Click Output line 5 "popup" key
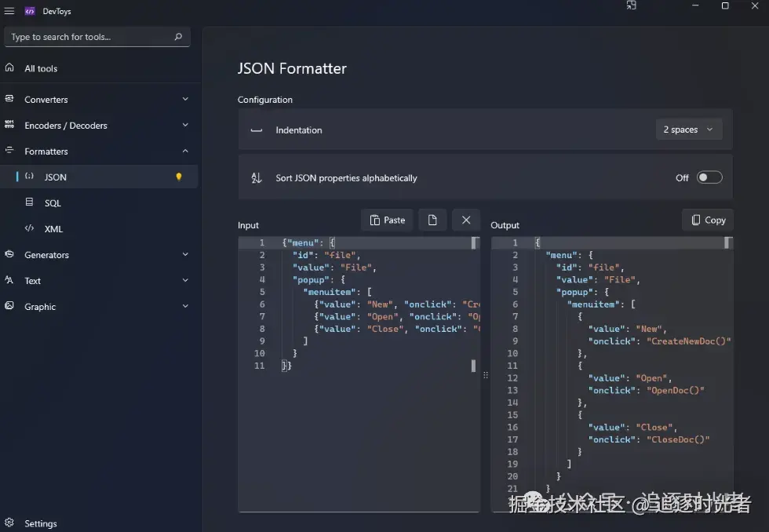The image size is (769, 532). coord(574,292)
